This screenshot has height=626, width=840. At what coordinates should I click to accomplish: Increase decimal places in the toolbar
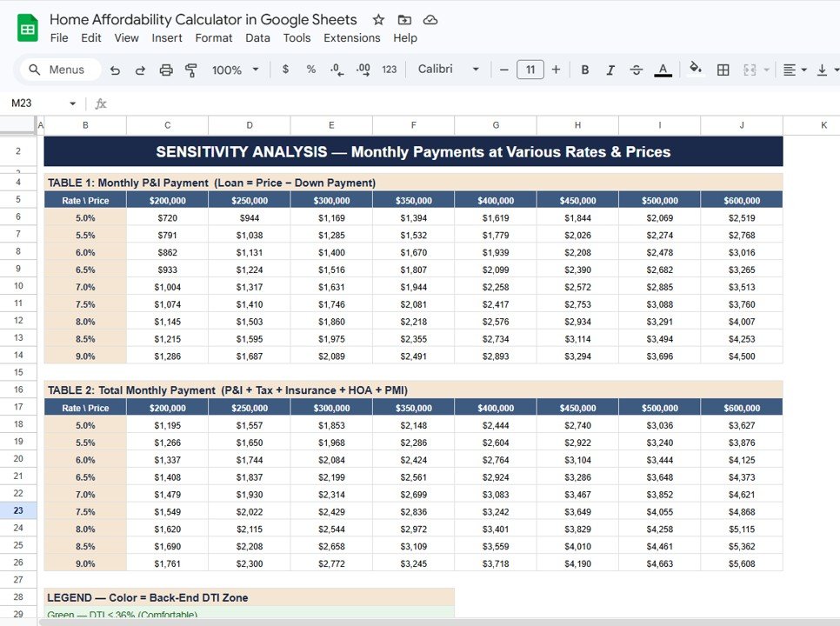point(363,70)
